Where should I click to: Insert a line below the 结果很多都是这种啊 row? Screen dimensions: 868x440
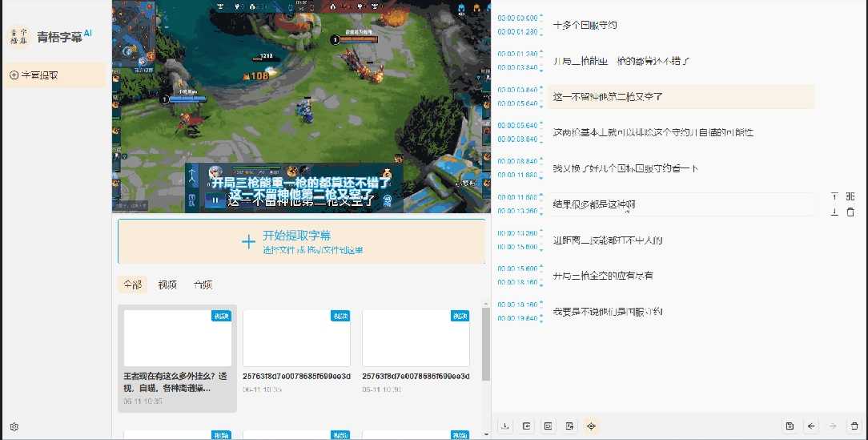[835, 212]
